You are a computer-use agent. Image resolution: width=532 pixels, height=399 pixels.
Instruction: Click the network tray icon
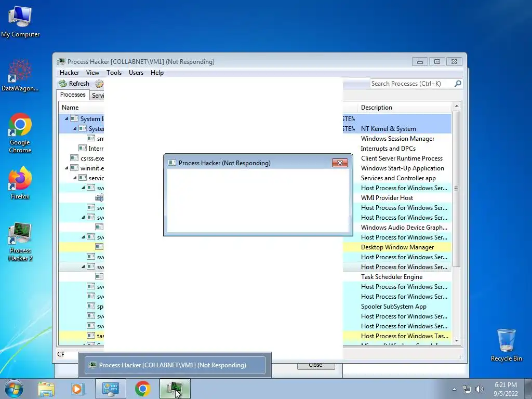point(467,389)
